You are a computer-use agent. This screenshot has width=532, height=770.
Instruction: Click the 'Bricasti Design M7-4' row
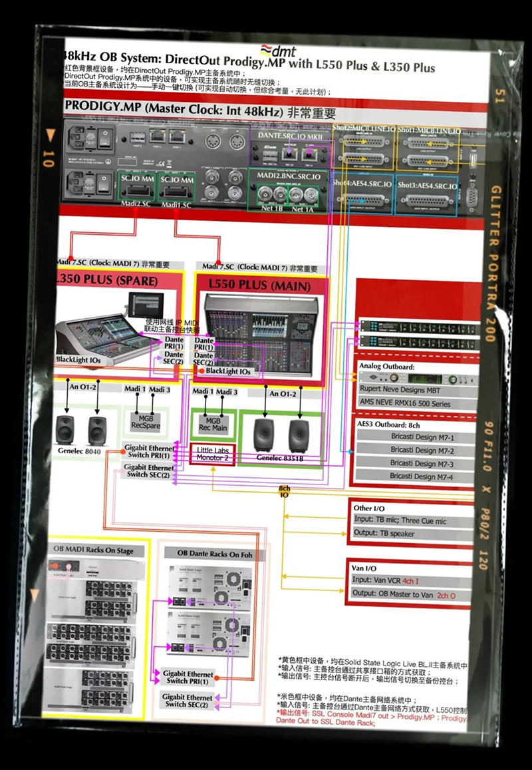[x=416, y=476]
